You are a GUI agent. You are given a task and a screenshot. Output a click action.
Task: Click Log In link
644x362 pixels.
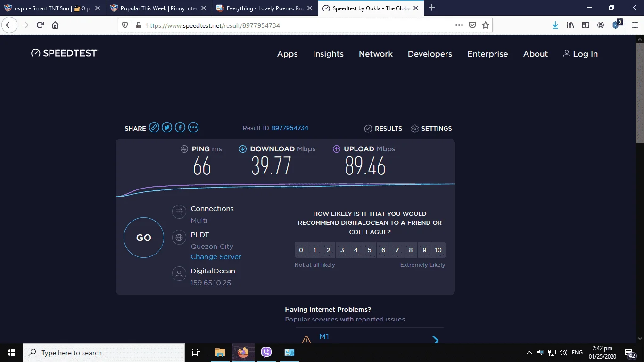pyautogui.click(x=580, y=54)
